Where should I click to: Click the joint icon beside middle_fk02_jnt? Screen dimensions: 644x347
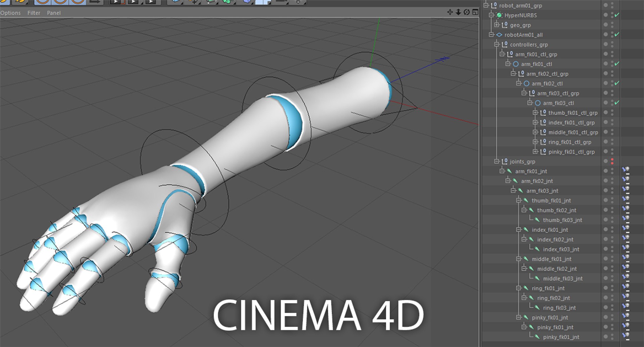(x=532, y=269)
